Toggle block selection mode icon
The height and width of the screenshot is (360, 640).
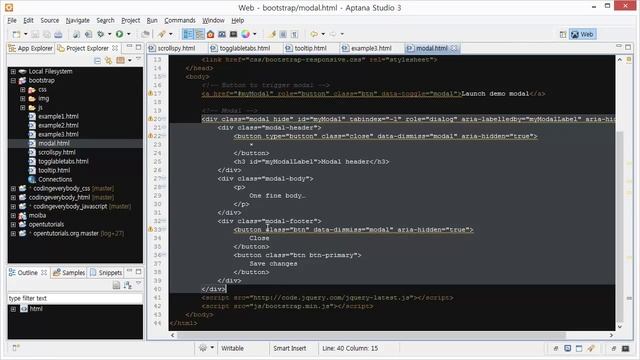pos(283,34)
